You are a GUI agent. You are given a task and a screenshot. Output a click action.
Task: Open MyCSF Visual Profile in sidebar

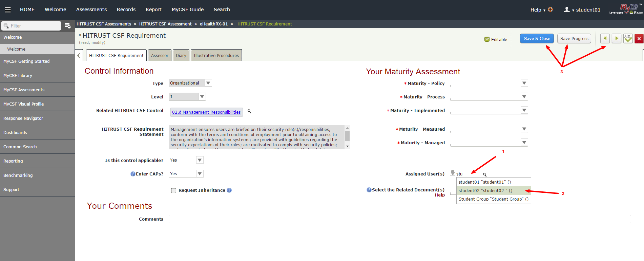point(37,104)
